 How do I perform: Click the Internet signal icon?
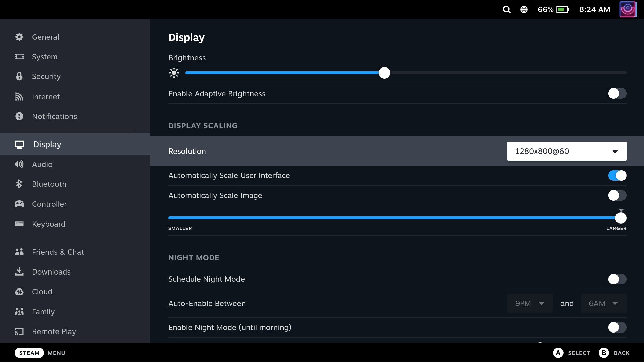19,97
